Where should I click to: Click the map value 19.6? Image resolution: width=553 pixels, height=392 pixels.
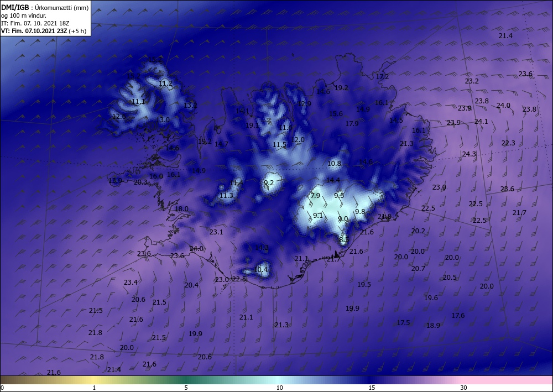pos(431,298)
